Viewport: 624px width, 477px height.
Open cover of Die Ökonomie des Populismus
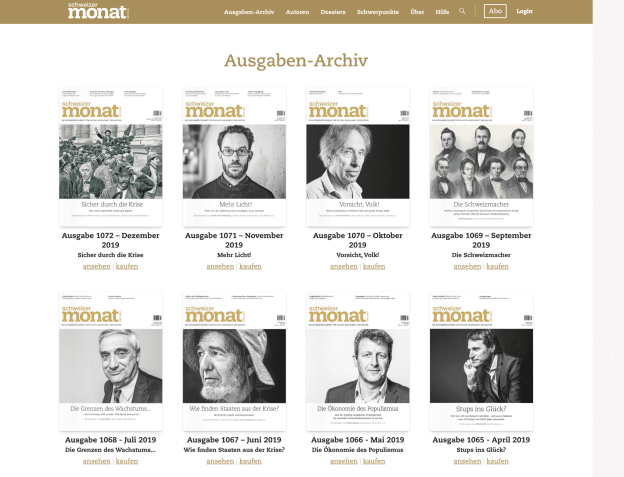pos(358,361)
